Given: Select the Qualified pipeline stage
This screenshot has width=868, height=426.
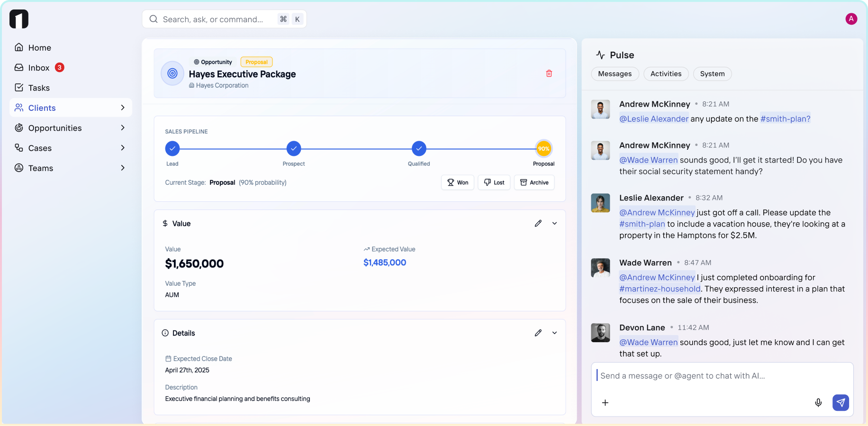Looking at the screenshot, I should coord(419,149).
